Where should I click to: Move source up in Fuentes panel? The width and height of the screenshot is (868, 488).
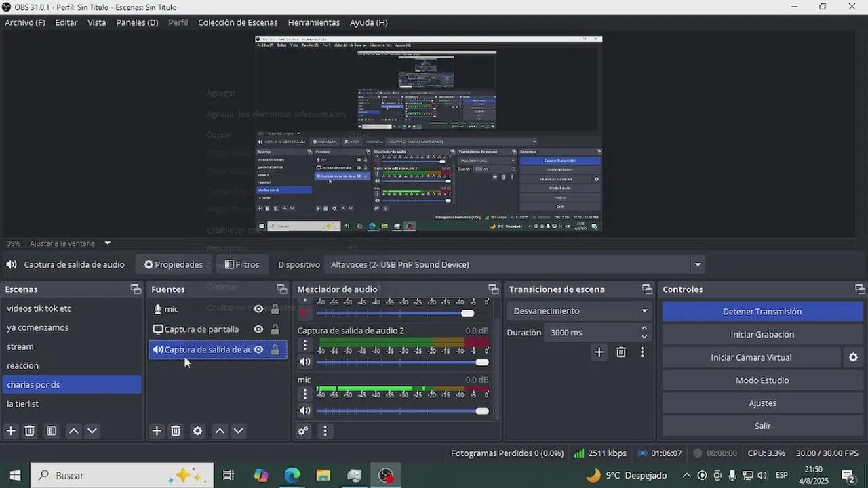[220, 431]
